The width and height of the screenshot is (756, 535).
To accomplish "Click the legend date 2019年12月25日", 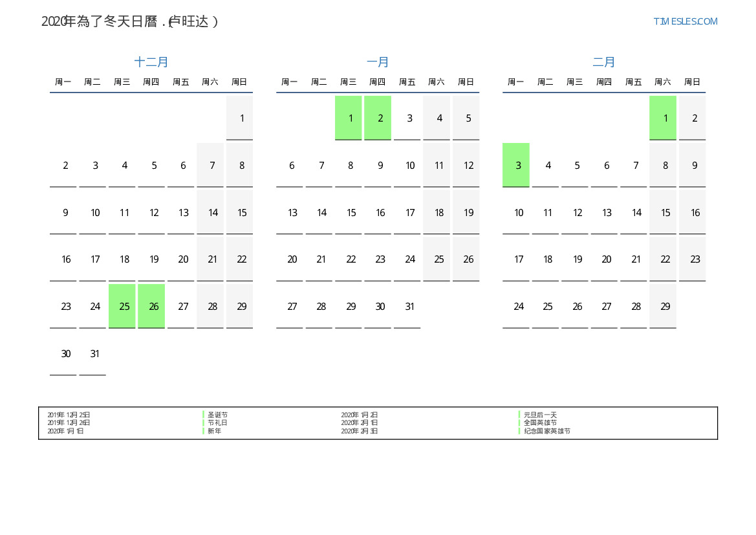I will point(69,415).
